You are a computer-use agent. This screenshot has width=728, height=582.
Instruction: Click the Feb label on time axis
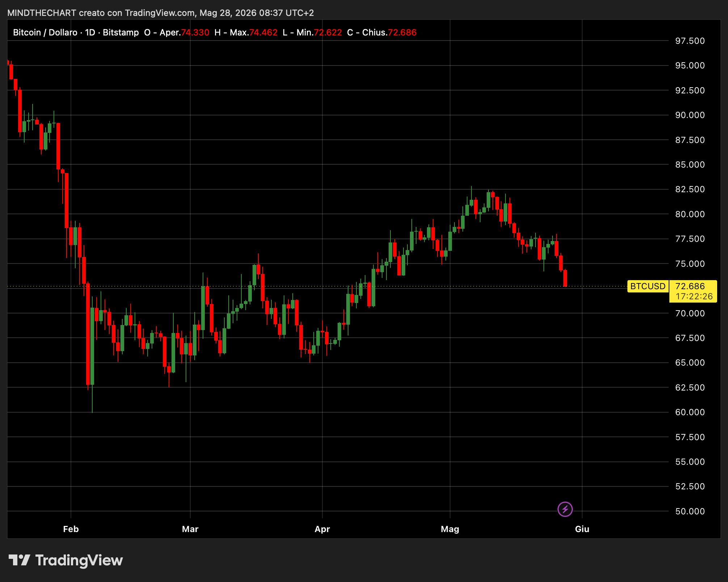pos(71,529)
